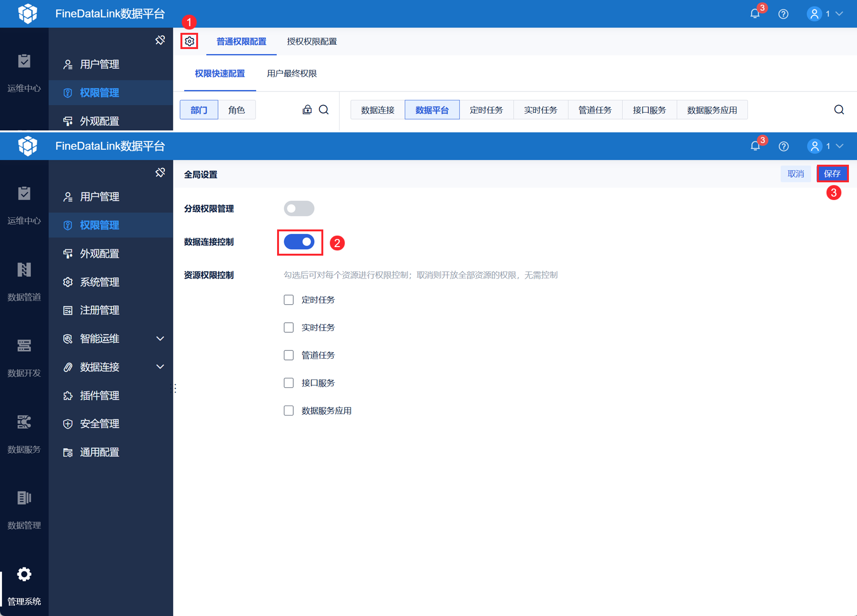Expand the 数据连接 submenu chevron
Image resolution: width=857 pixels, height=616 pixels.
160,367
